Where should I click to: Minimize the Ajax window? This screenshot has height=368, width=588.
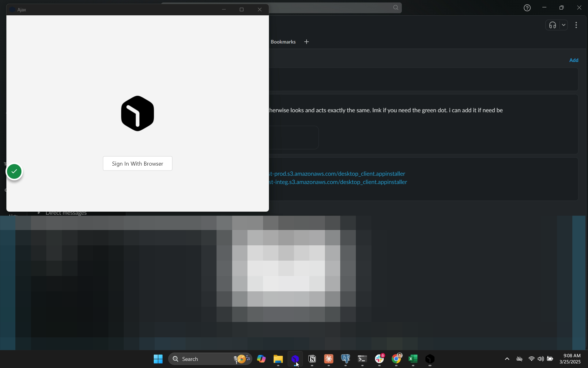pos(224,10)
